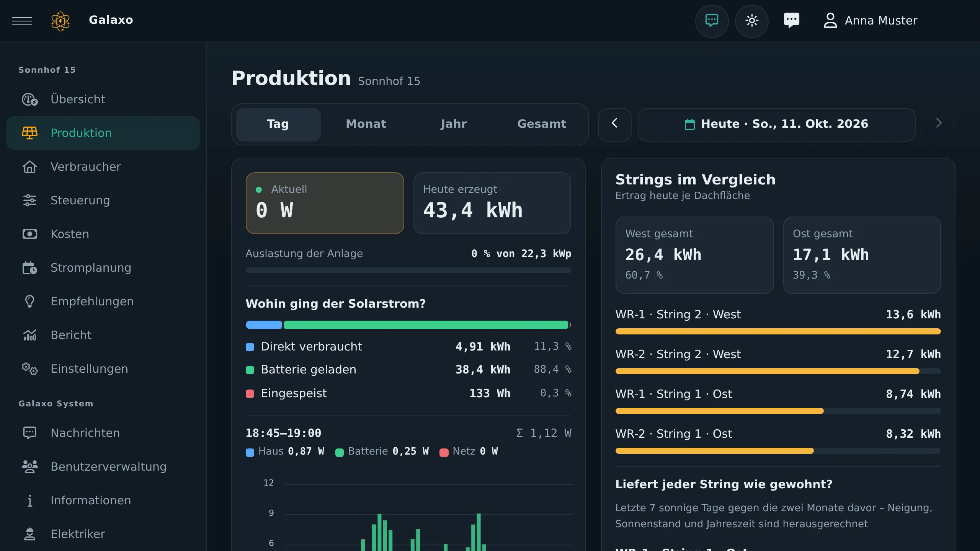
Task: Click blue Direkt verbraucht bar segment
Action: click(264, 325)
